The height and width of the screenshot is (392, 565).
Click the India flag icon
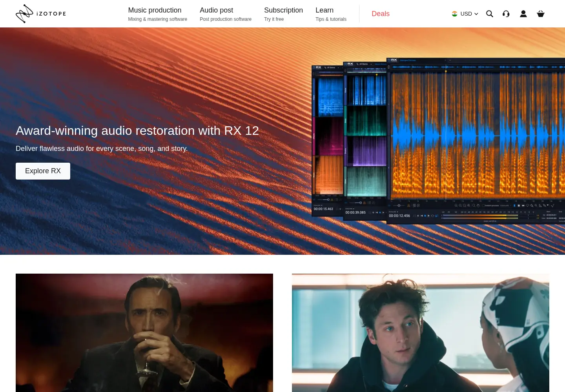click(454, 14)
